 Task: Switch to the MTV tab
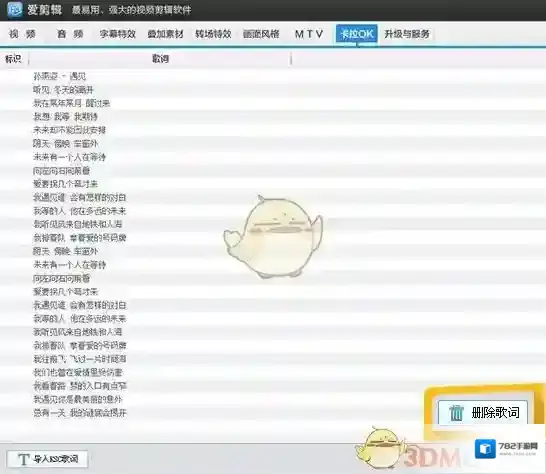[x=309, y=34]
